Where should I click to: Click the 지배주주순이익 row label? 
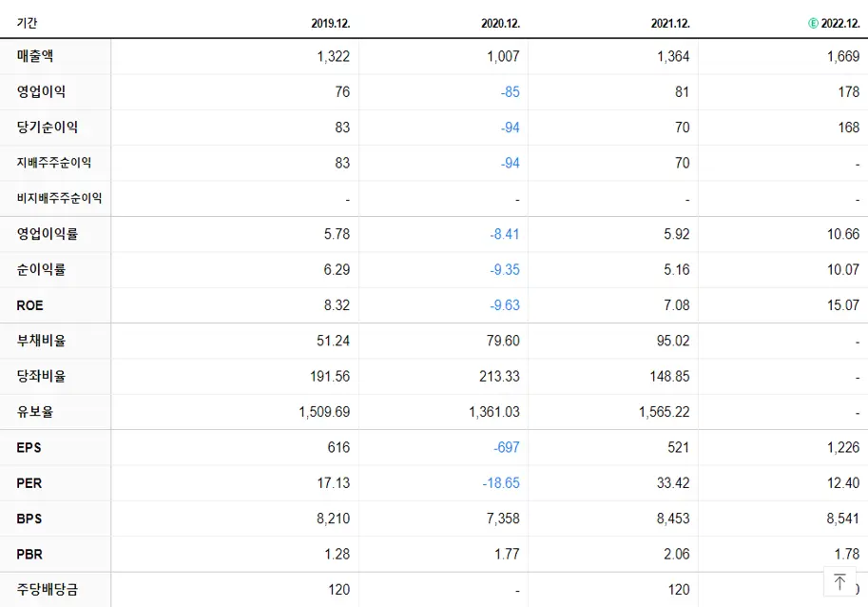(53, 163)
